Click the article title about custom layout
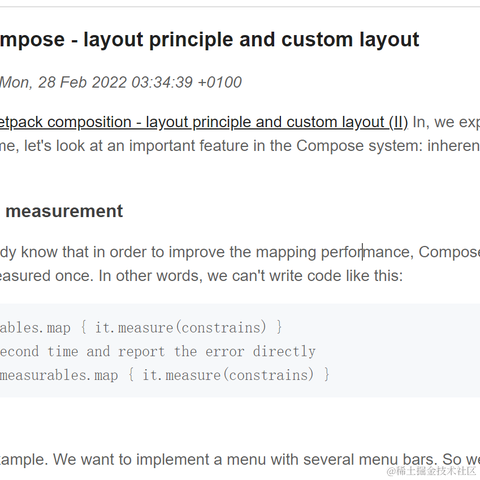The image size is (480, 480). 209,40
